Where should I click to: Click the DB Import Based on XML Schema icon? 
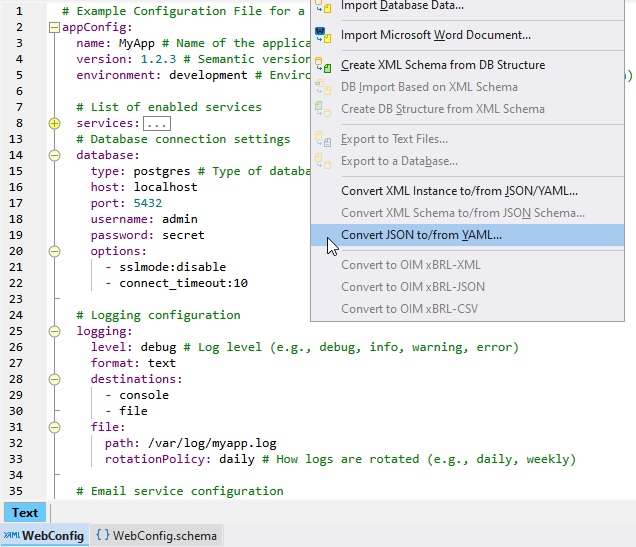click(x=324, y=87)
